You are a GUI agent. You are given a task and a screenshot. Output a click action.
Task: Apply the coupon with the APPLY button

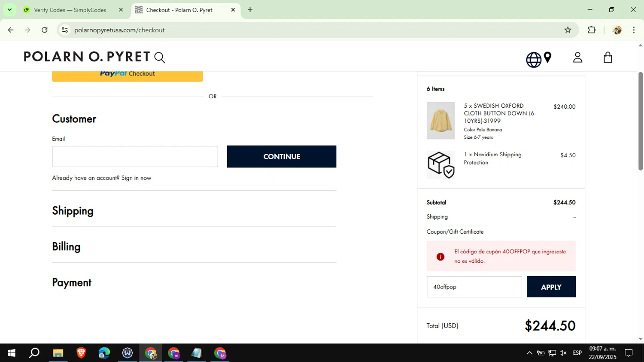click(551, 287)
